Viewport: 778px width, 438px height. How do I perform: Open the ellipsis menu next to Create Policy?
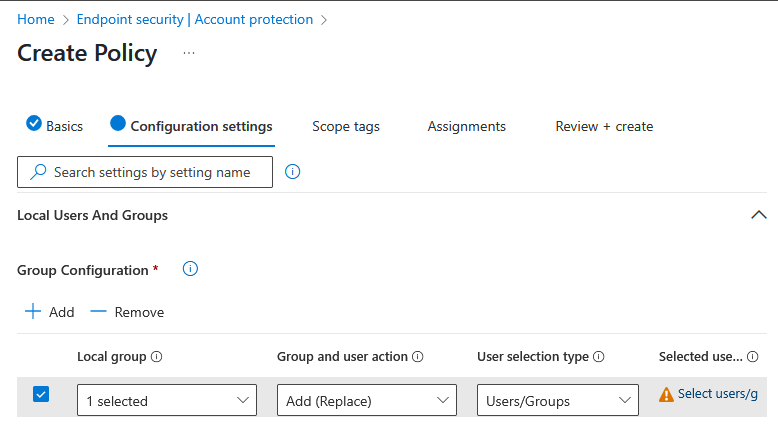tap(189, 53)
